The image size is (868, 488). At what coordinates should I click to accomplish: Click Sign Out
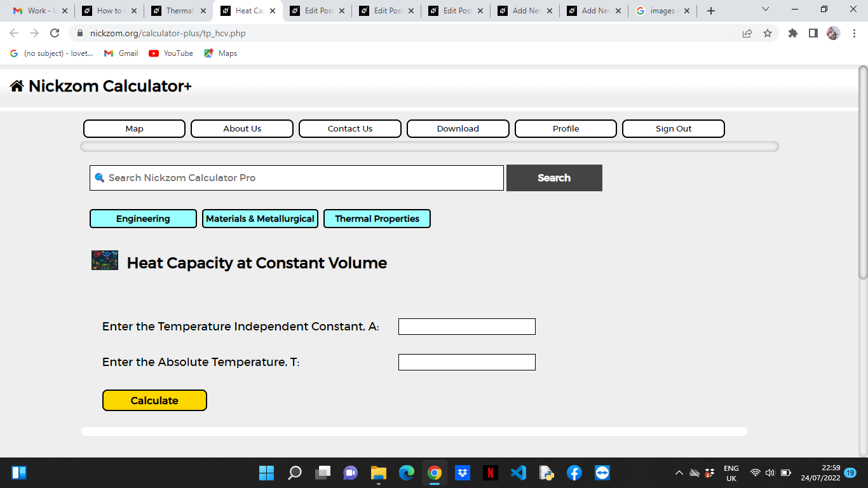coord(674,128)
